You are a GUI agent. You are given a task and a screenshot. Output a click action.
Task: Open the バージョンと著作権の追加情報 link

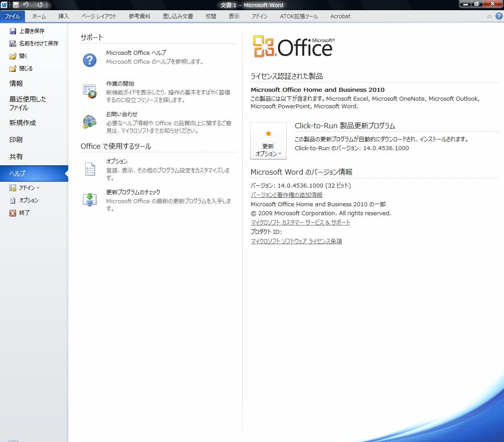286,195
